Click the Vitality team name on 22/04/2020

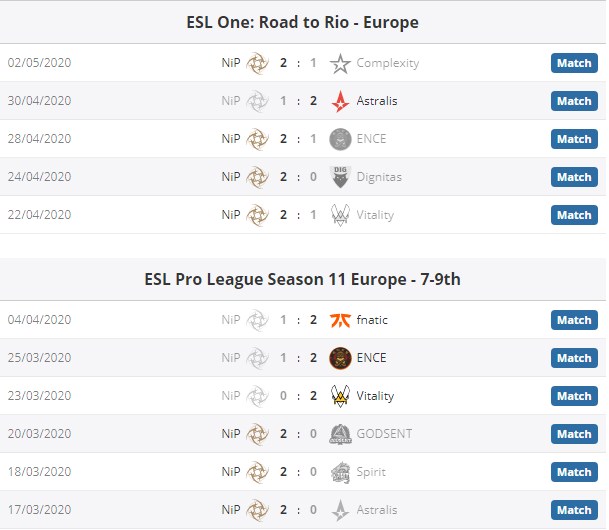pos(375,215)
